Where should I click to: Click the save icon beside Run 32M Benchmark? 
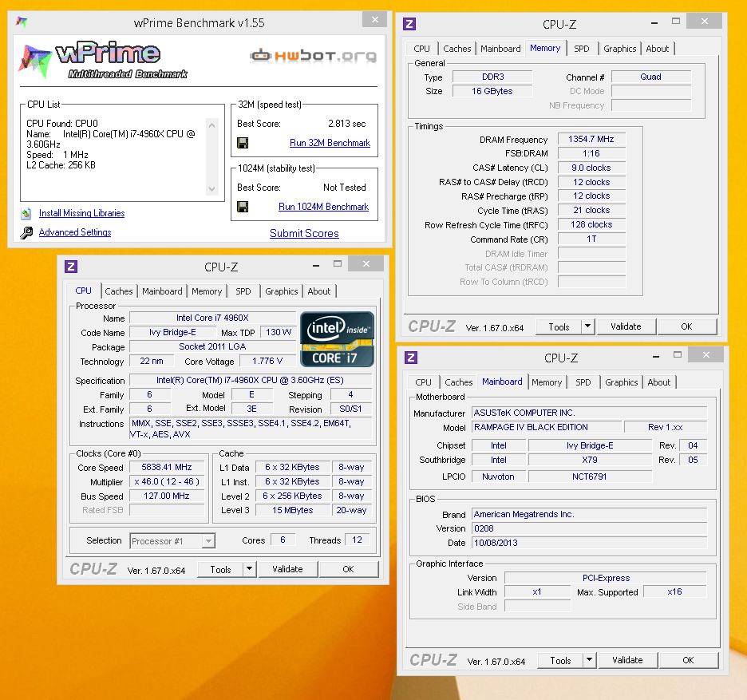point(243,143)
